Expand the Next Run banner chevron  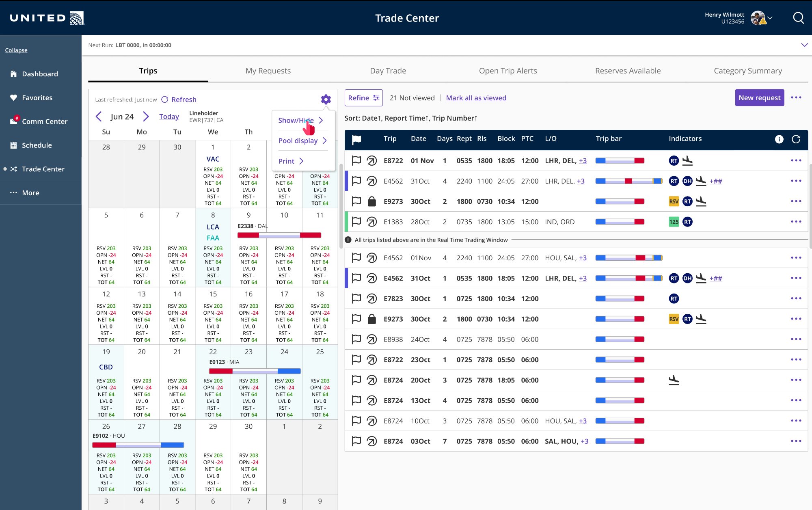point(804,45)
